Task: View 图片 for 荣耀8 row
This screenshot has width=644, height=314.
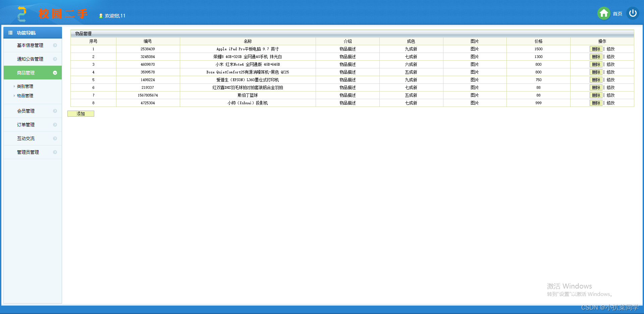Action: pyautogui.click(x=475, y=57)
